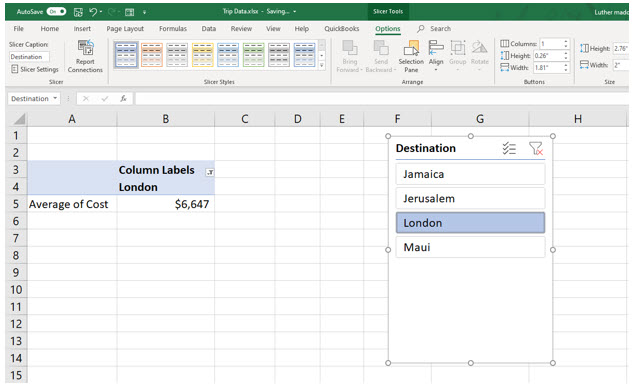Switch to the Home tab

tap(50, 29)
